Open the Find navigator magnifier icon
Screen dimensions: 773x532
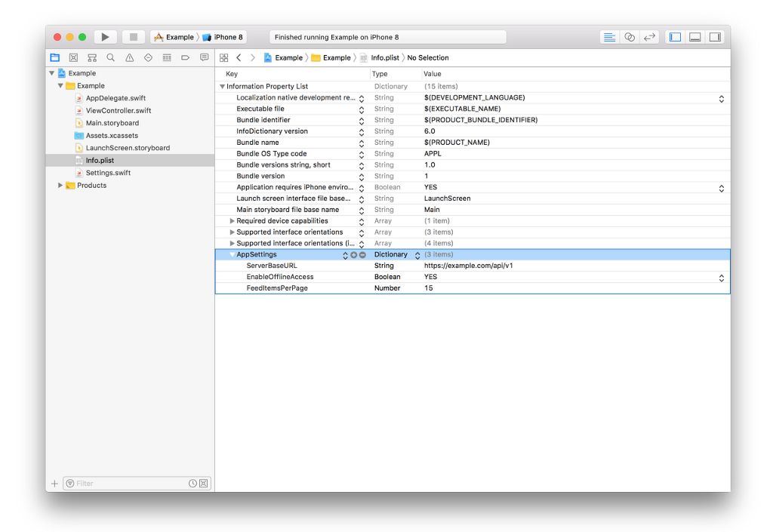click(111, 57)
